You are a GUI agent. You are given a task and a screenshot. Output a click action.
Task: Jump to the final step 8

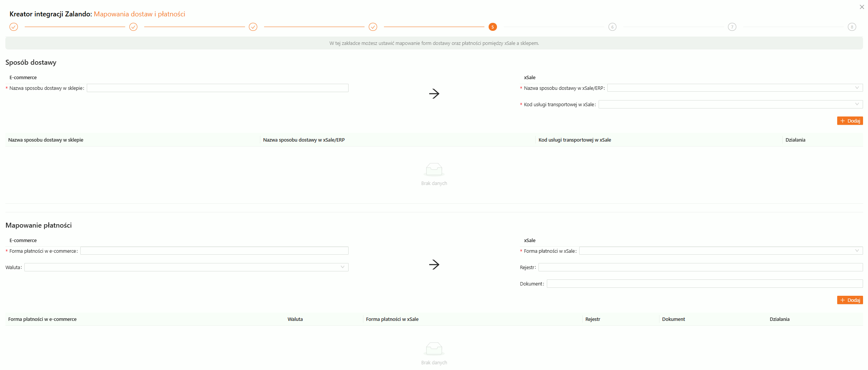(x=852, y=27)
